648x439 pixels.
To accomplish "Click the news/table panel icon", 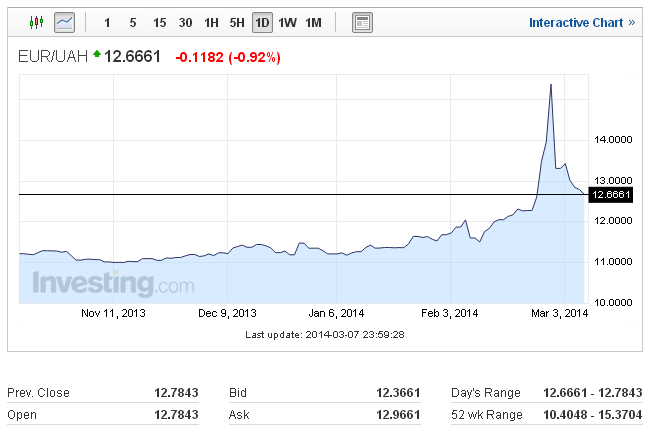I will click(x=362, y=21).
